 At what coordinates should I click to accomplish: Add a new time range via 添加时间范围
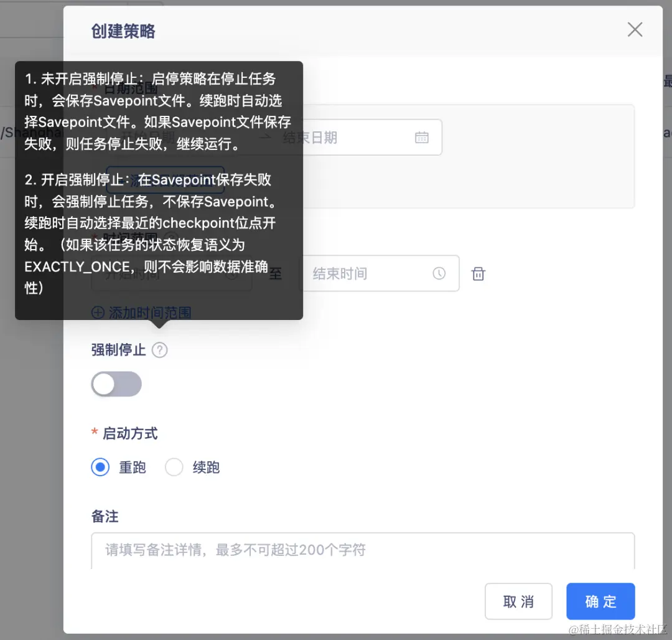point(148,312)
